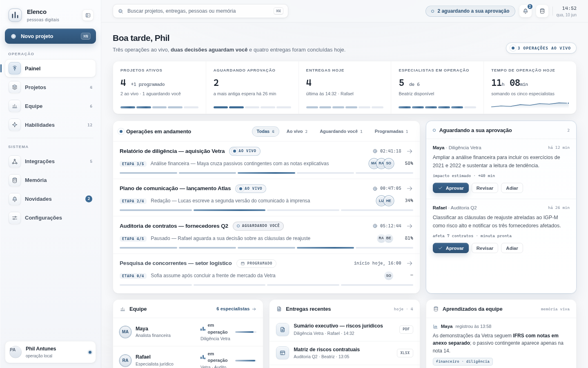
Task: Click Revisar on Maya's request
Action: tap(485, 188)
